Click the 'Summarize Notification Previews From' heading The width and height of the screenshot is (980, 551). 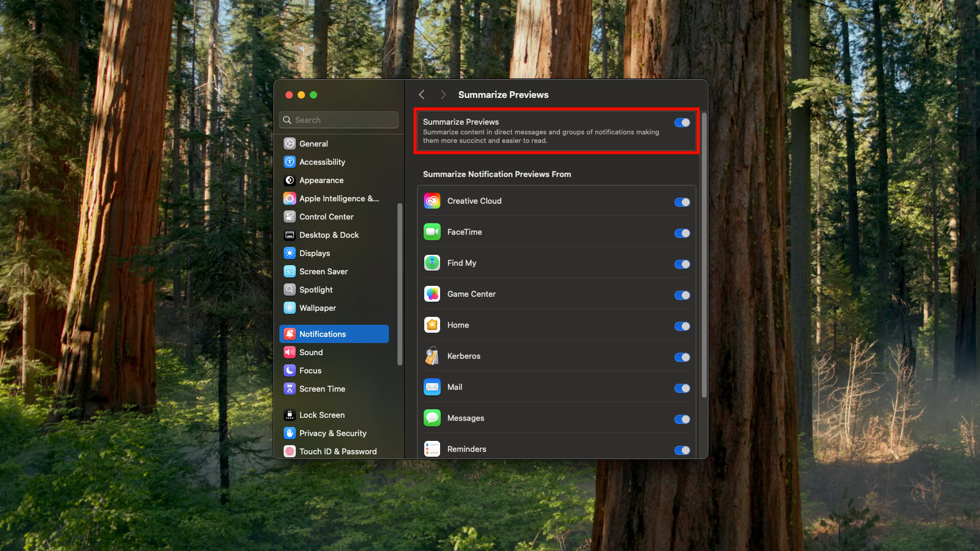pos(497,174)
